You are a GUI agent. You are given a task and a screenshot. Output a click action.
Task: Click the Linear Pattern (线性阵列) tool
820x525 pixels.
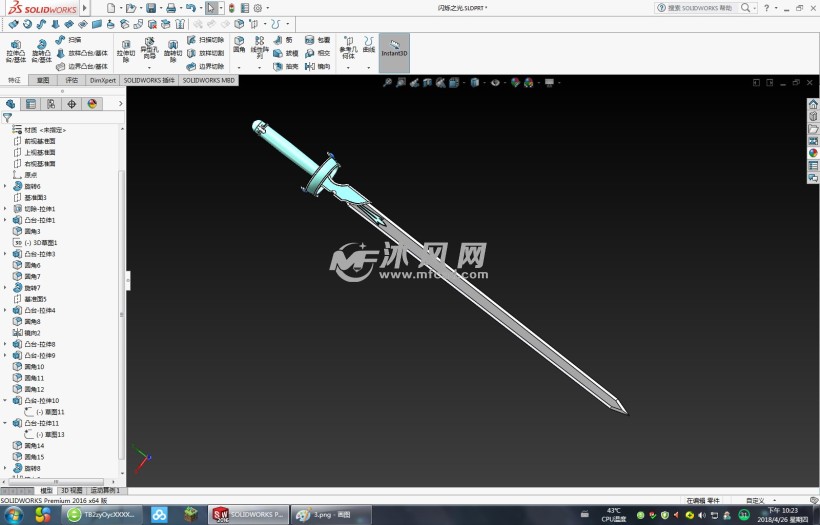pos(259,46)
